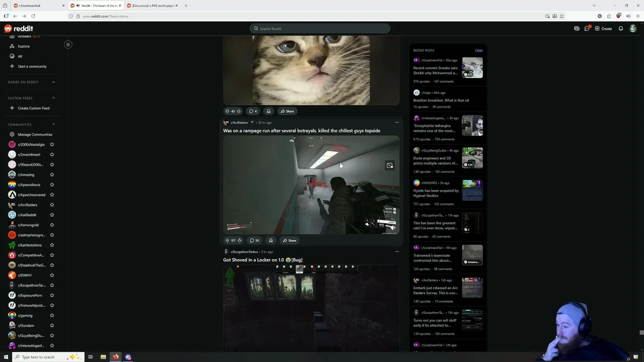Favorite r/DIWHY with its star

pyautogui.click(x=52, y=275)
